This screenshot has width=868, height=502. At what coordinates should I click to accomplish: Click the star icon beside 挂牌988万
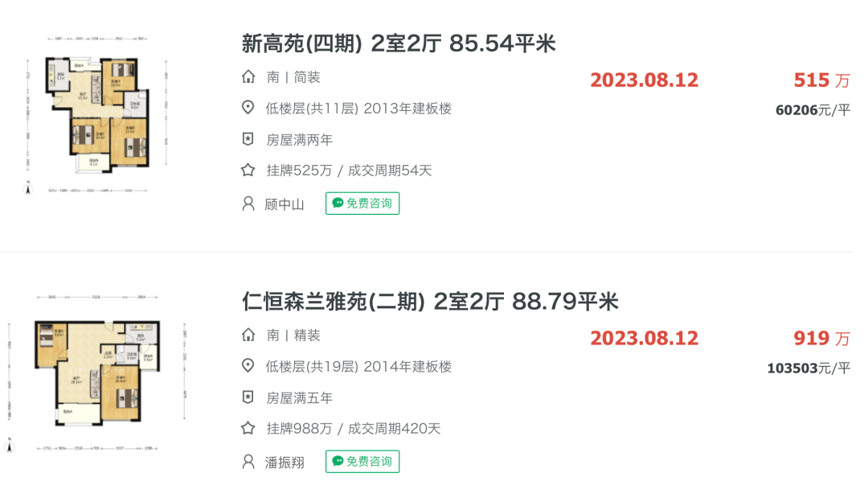pos(248,428)
